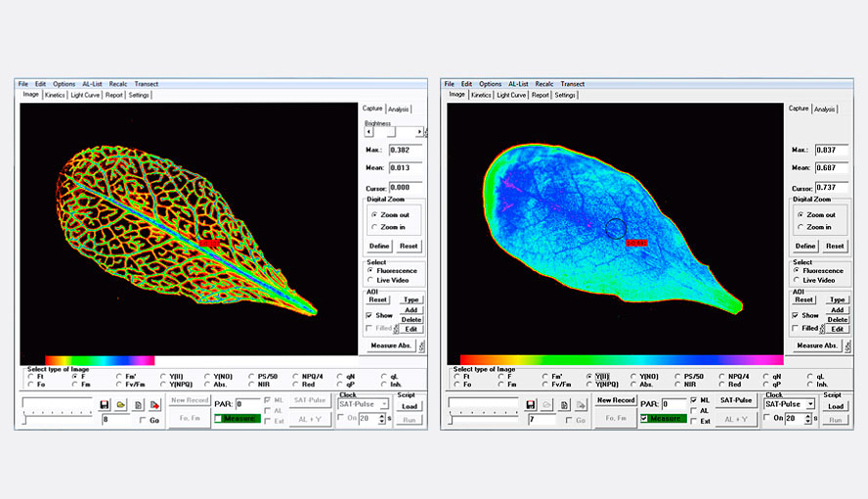
Task: Click Brightness right arrow in left window
Action: [x=419, y=132]
